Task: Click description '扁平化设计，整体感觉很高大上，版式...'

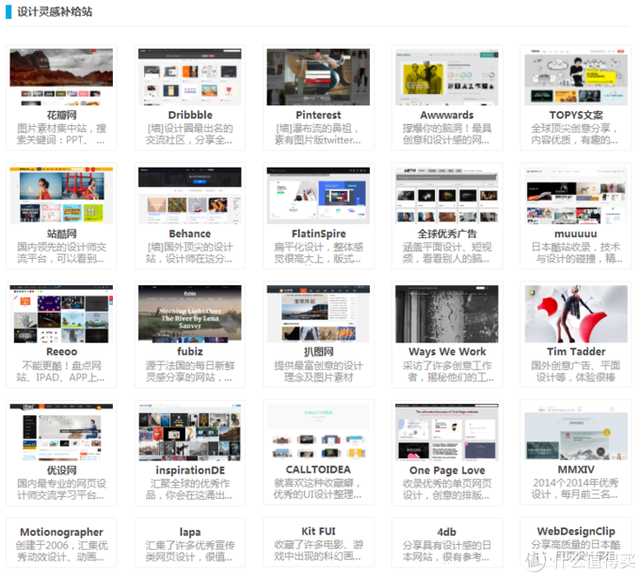Action: [318, 253]
